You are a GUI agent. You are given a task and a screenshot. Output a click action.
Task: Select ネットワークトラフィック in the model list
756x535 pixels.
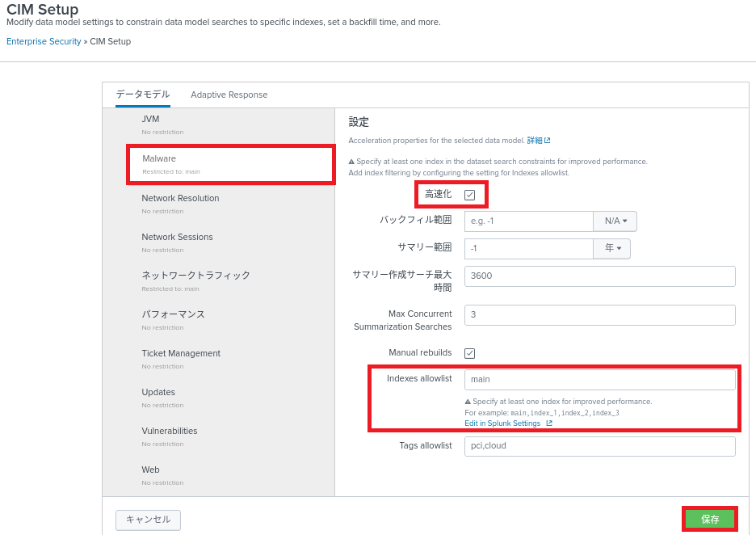pos(195,276)
